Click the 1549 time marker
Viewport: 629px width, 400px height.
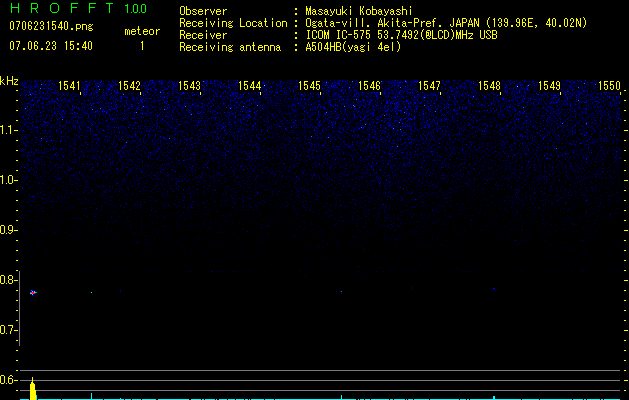point(549,86)
